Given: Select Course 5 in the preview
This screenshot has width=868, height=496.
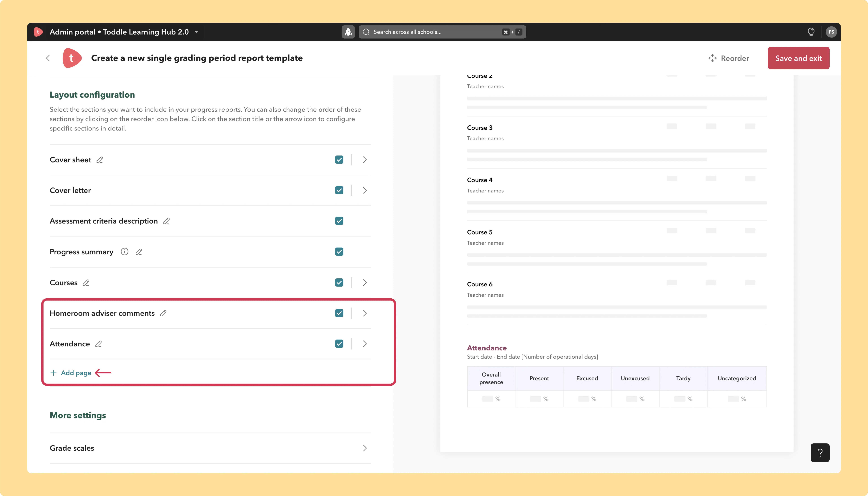Looking at the screenshot, I should (x=480, y=232).
